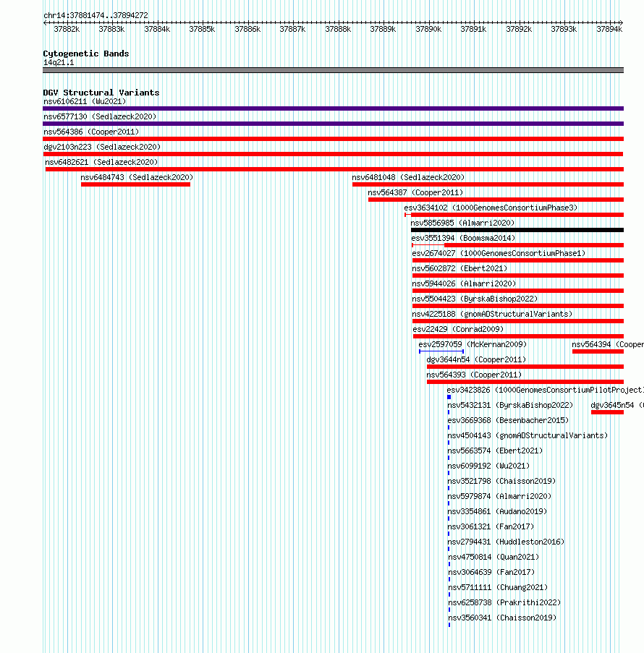644x653 pixels.
Task: Open esv22429 (Conrad2009) variant
Action: point(459,330)
